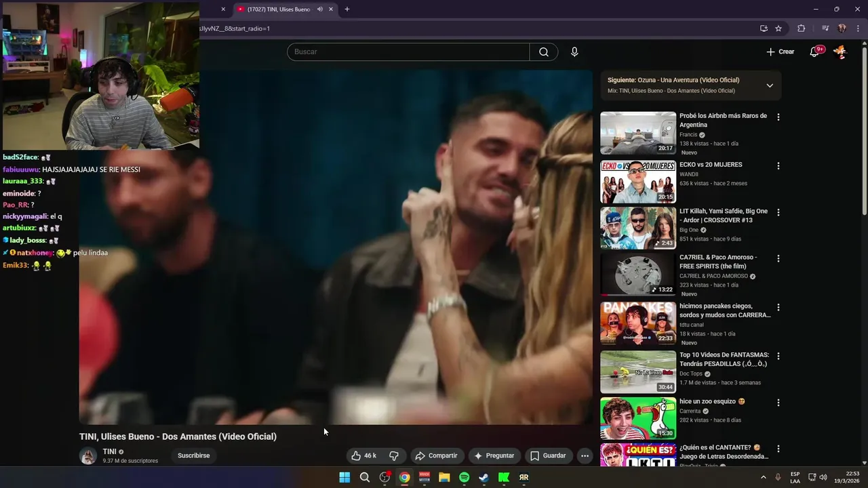868x488 pixels.
Task: Open the YouTube notifications bell
Action: pos(815,52)
